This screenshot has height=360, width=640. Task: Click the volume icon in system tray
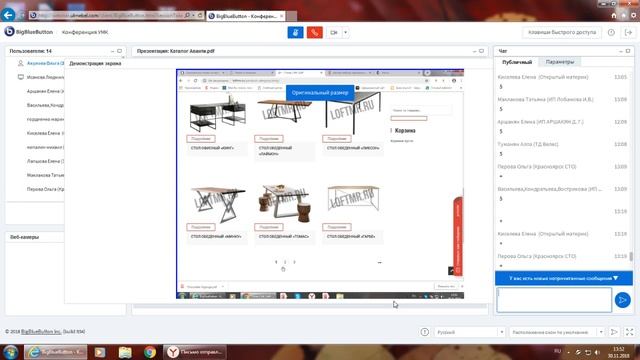tap(597, 352)
